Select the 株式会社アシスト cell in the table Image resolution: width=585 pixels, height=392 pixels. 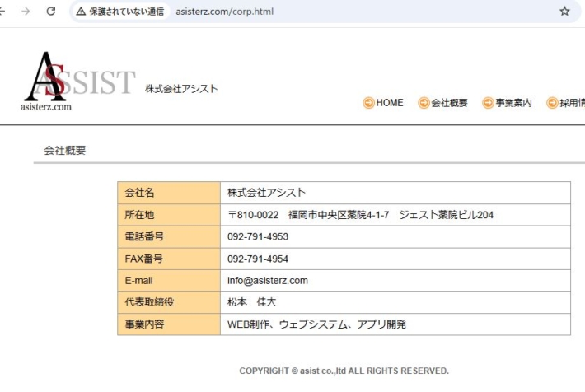click(x=395, y=193)
